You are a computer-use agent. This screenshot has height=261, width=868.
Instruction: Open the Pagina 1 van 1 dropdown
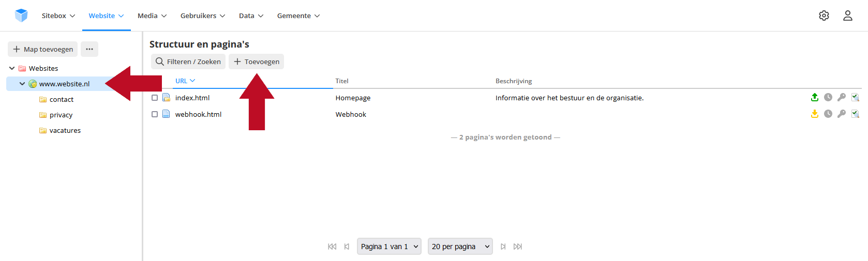coord(389,247)
